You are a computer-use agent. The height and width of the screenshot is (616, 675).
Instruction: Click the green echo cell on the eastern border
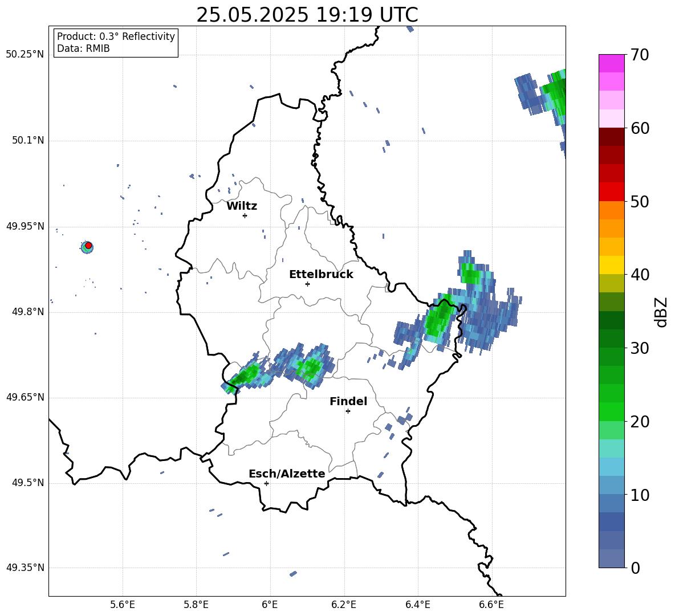pos(438,319)
